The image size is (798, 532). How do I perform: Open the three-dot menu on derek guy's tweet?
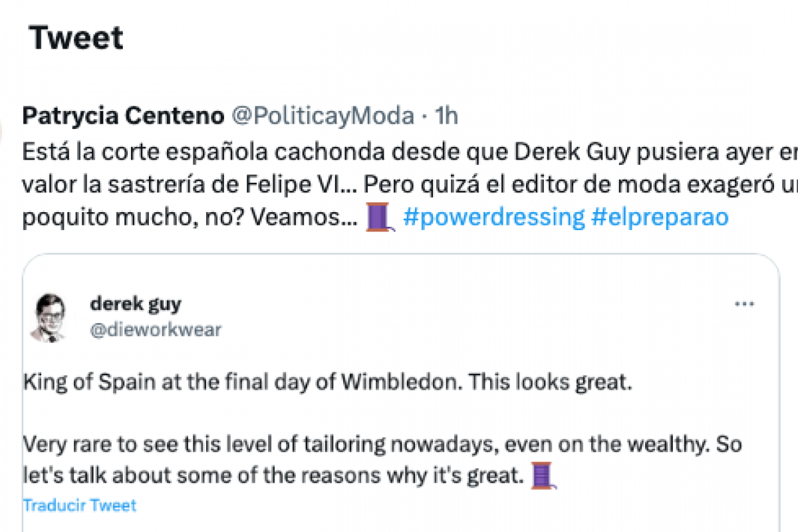point(744,305)
